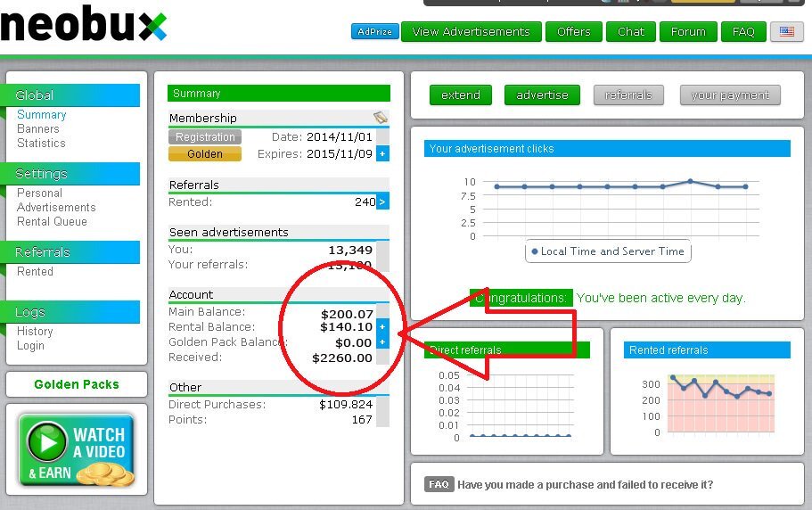Click the gray referrals button
The image size is (812, 510).
click(x=628, y=95)
